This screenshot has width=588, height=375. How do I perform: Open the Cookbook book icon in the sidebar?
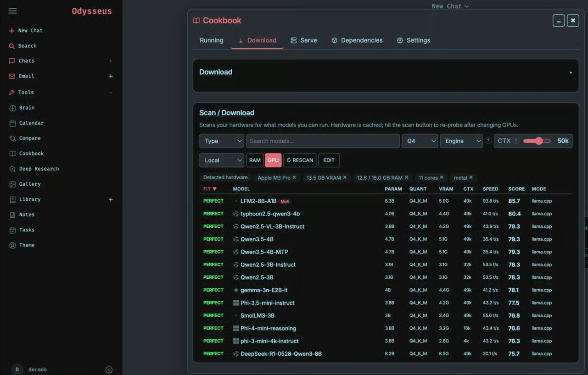12,154
